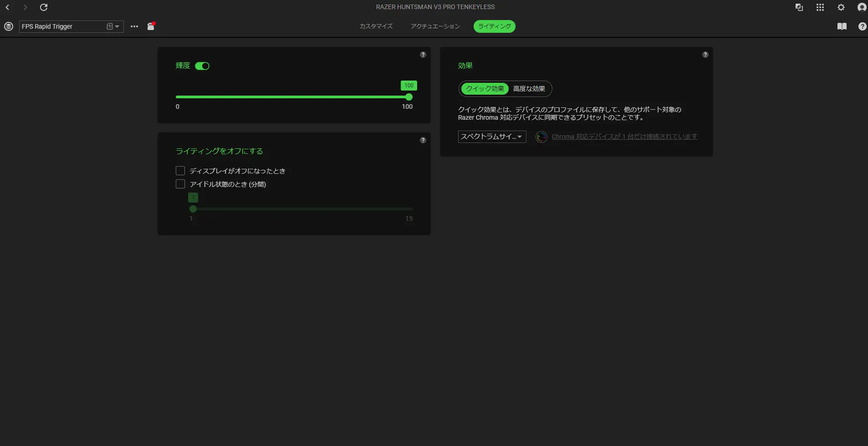Show help for ライティングをオフにする panel
Viewport: 868px width, 446px height.
[x=423, y=140]
